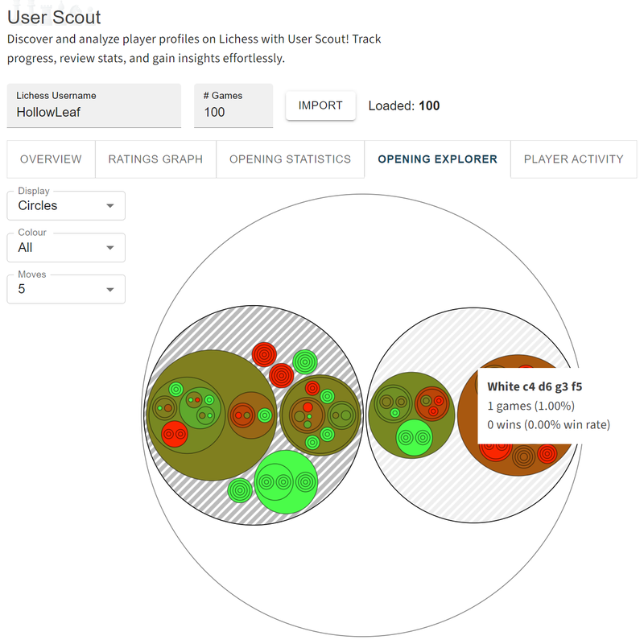Screen dimensions: 644x644
Task: Click the largest bright green opening circle
Action: pyautogui.click(x=284, y=482)
